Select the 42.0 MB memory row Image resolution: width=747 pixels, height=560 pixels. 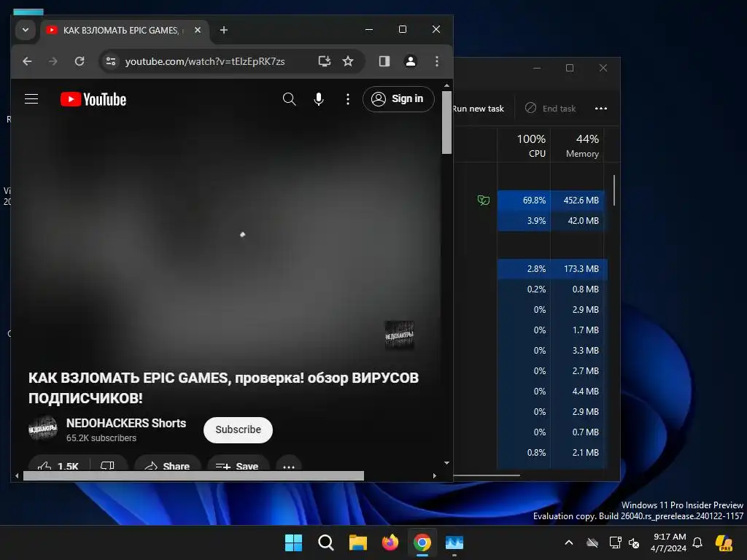(529, 220)
